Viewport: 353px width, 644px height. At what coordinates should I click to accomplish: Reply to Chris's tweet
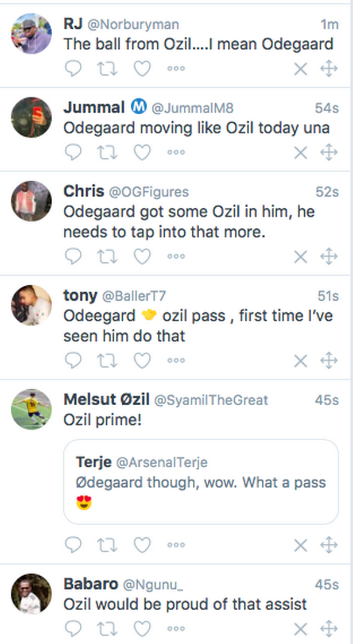[73, 257]
